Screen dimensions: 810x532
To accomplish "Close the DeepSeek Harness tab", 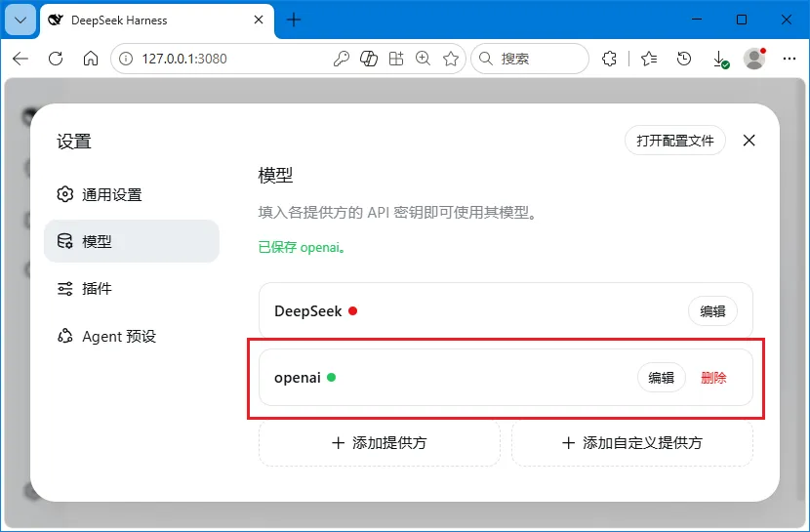I will (259, 20).
